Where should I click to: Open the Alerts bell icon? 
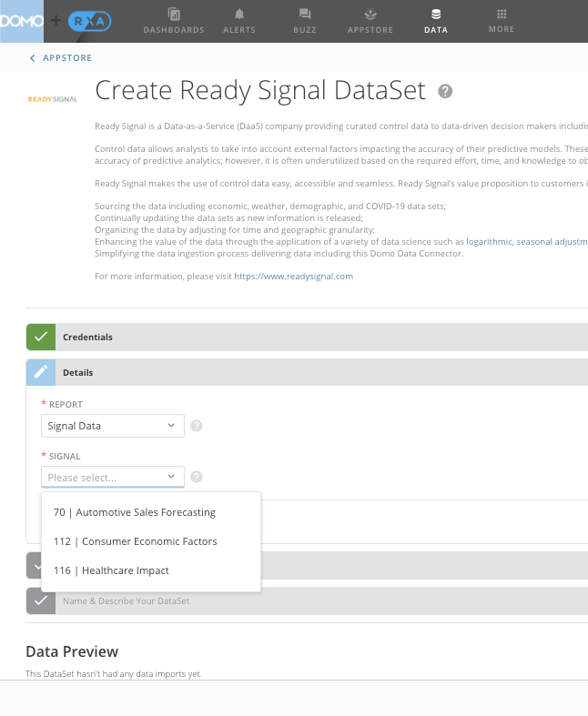coord(239,15)
